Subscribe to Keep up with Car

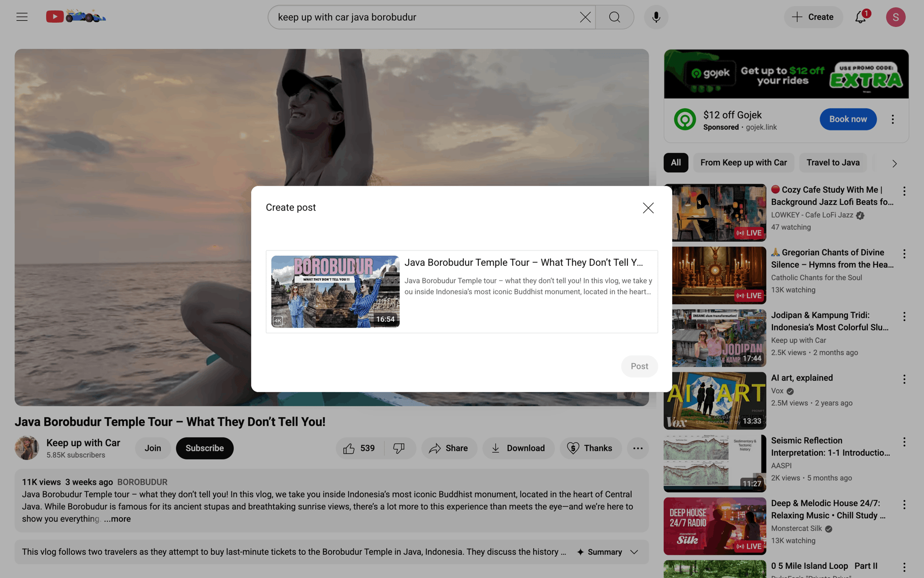click(x=205, y=448)
